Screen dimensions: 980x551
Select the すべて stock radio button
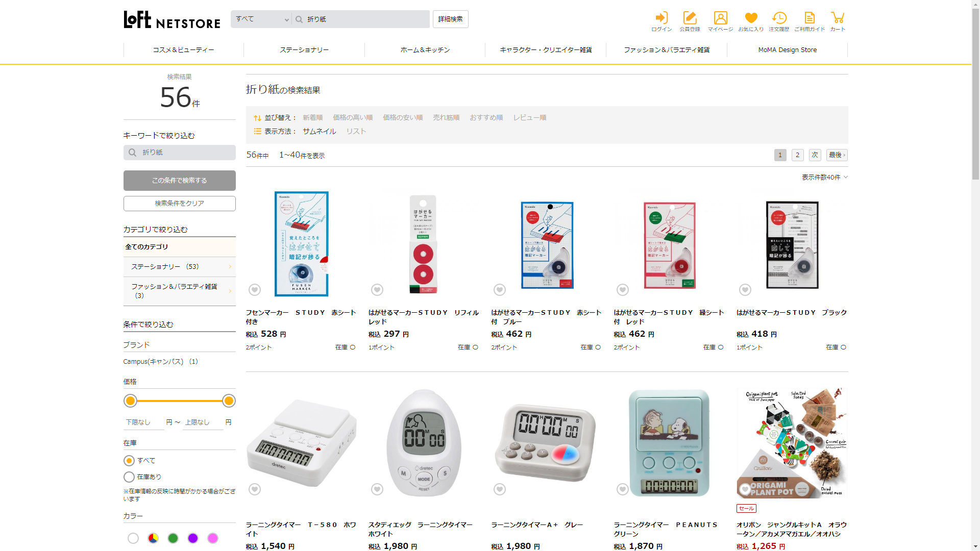[x=129, y=461]
